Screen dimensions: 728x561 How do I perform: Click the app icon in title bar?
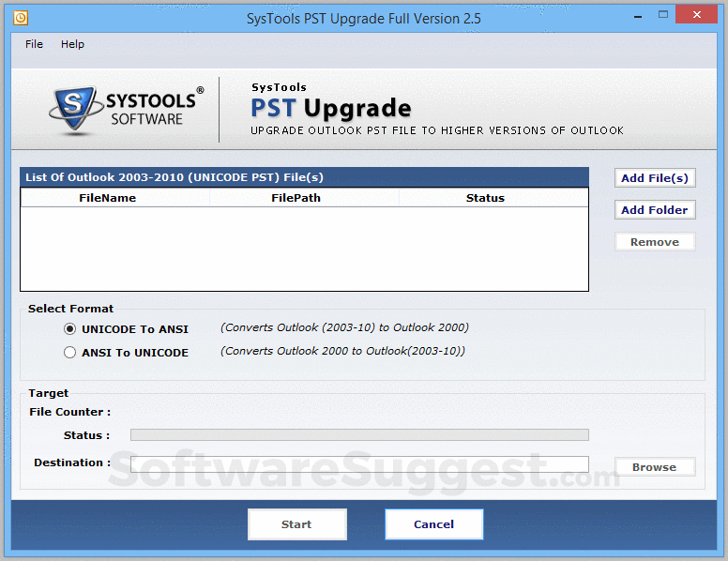[x=21, y=18]
